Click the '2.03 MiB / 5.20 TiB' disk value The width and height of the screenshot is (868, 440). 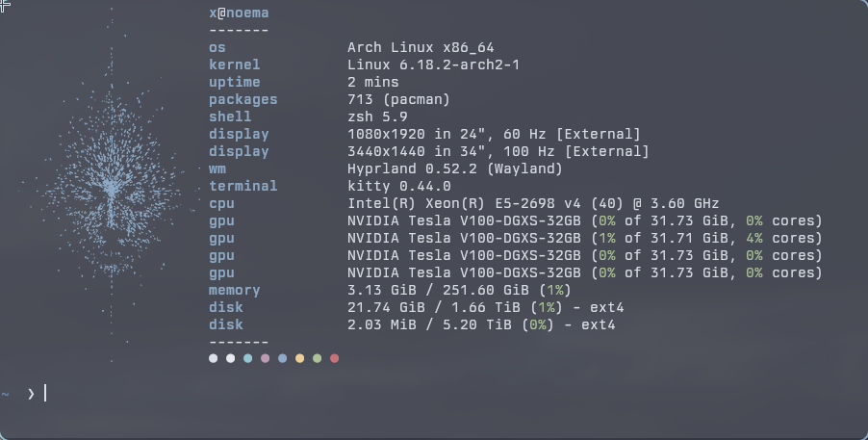429,324
